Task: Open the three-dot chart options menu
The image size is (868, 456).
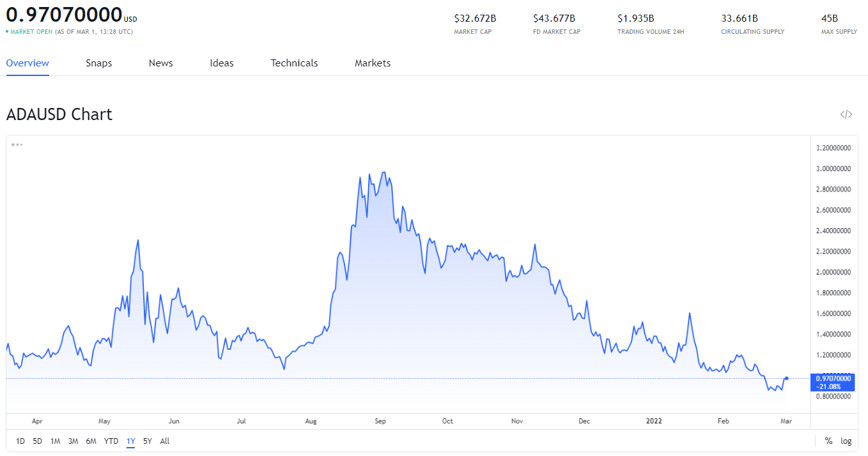Action: [x=17, y=144]
